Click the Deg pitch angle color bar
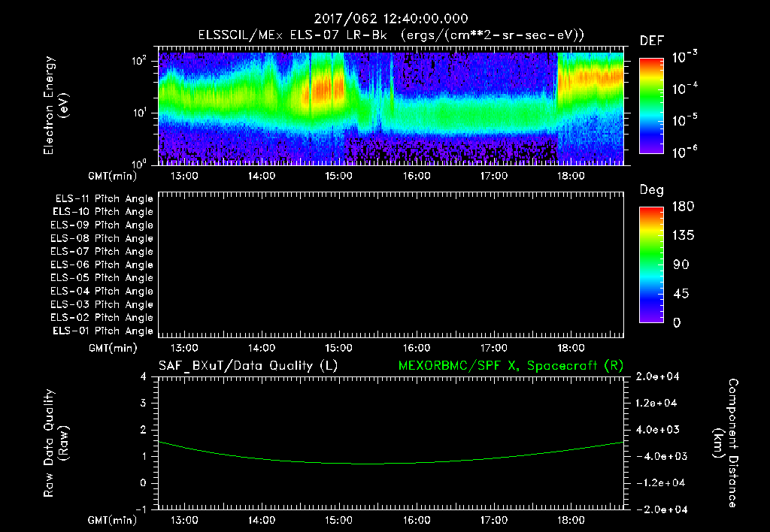Viewport: 770px width, 532px height. coord(651,264)
